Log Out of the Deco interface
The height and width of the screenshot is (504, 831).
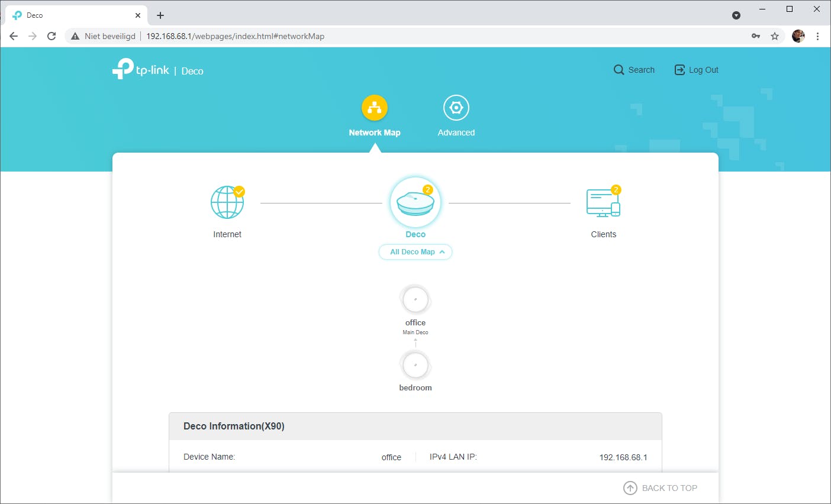(697, 70)
